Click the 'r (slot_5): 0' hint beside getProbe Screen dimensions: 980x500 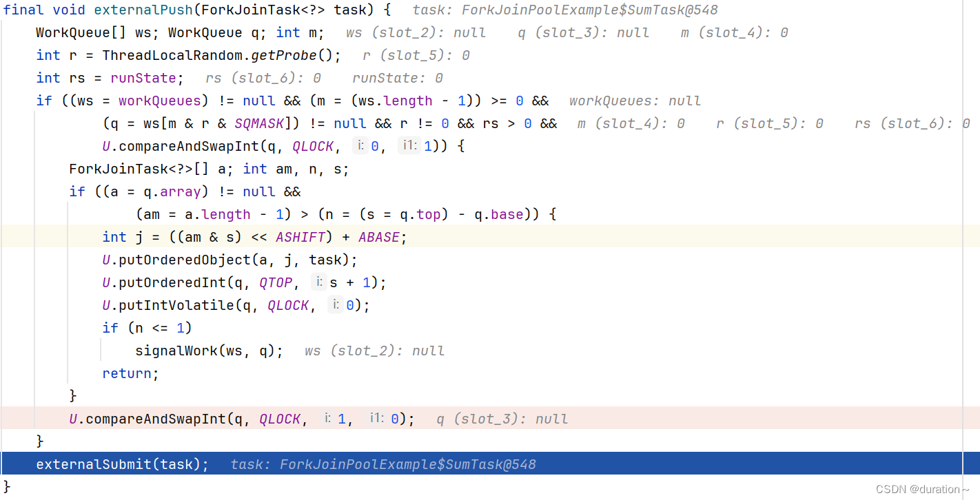[416, 55]
